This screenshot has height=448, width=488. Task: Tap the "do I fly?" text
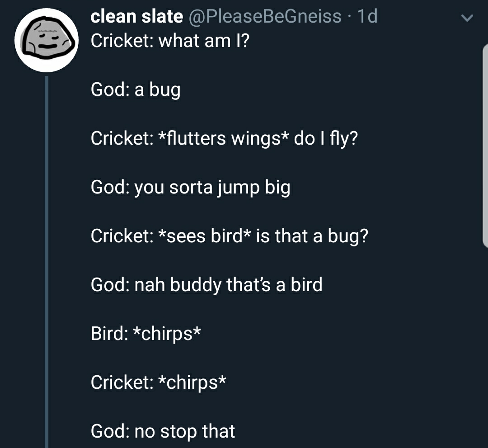point(325,138)
